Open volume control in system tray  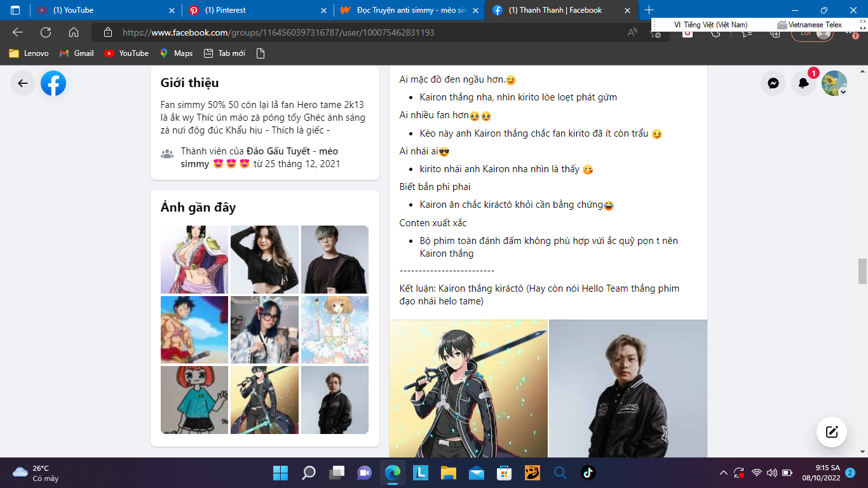pos(772,473)
